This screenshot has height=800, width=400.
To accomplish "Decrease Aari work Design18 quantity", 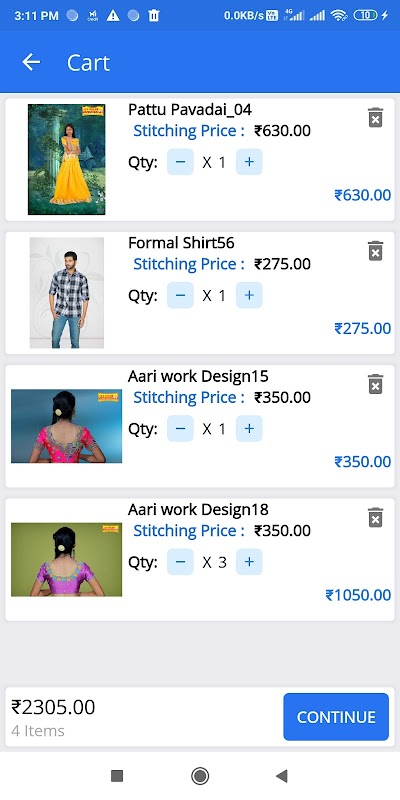I will [181, 562].
